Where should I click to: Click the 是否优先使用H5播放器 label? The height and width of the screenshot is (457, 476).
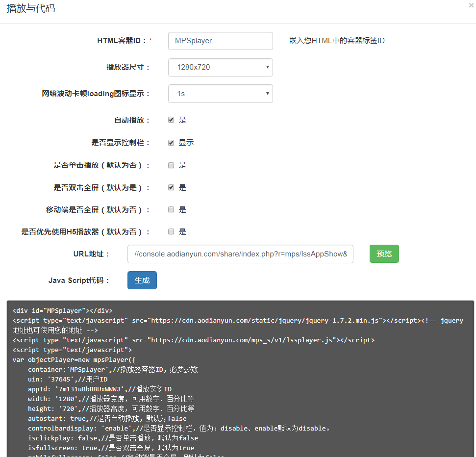[85, 232]
